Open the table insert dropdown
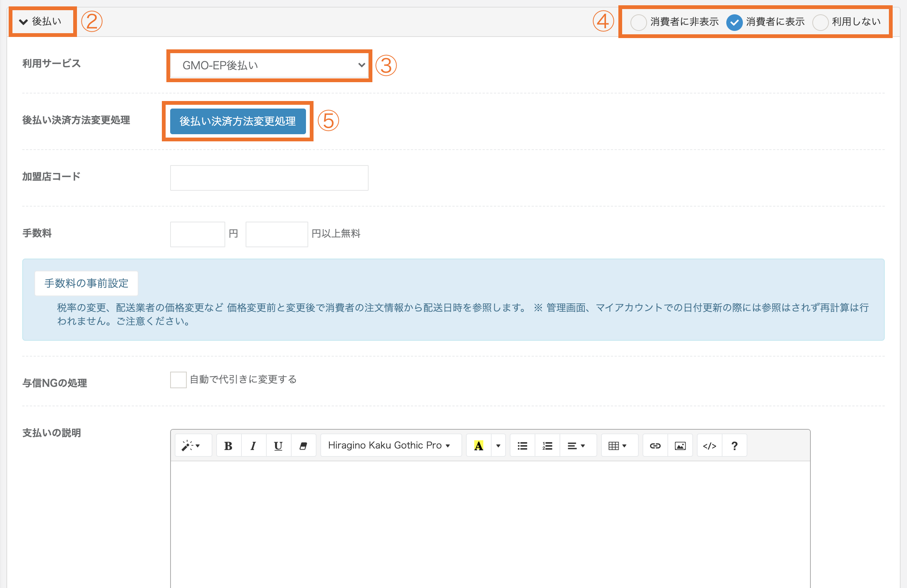907x588 pixels. tap(617, 446)
